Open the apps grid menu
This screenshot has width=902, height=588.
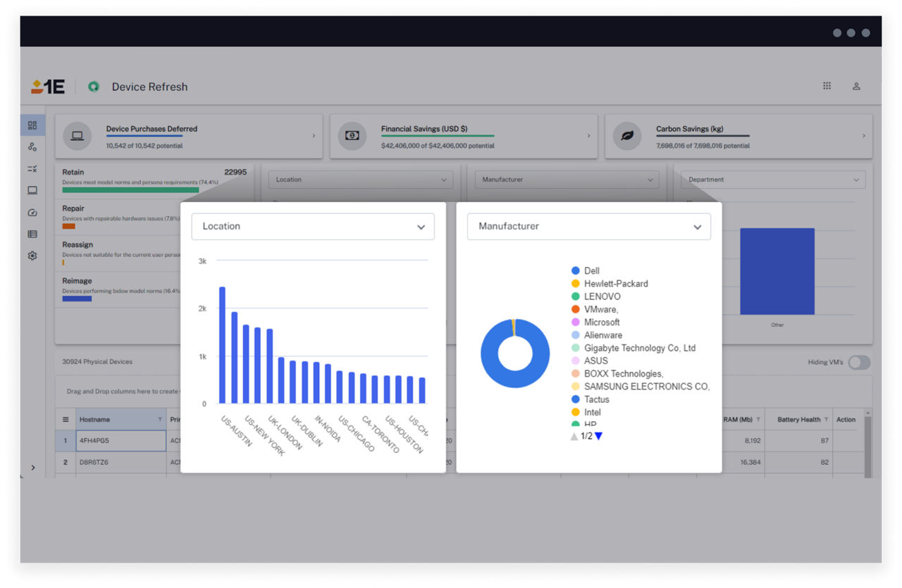(827, 86)
